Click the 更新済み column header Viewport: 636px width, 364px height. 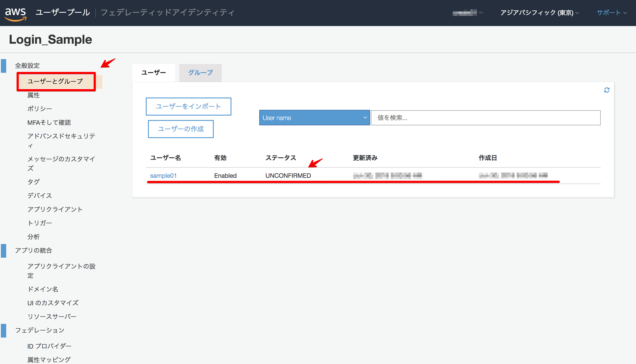tap(365, 158)
